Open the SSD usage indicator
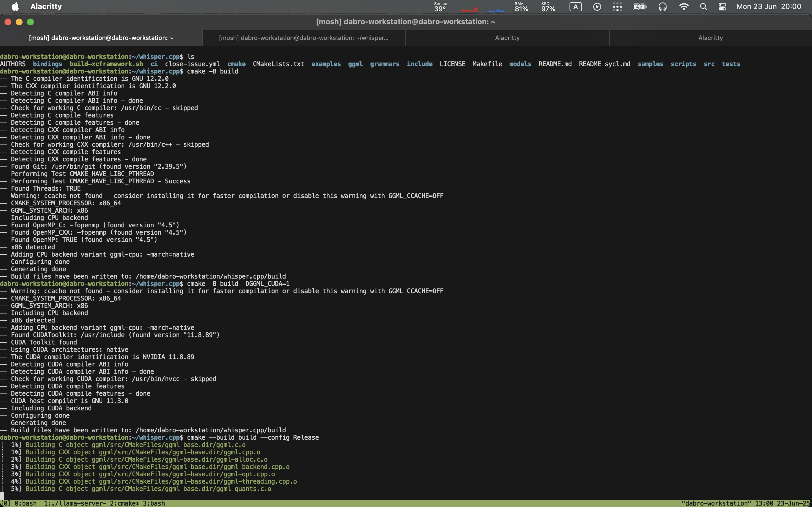 548,7
